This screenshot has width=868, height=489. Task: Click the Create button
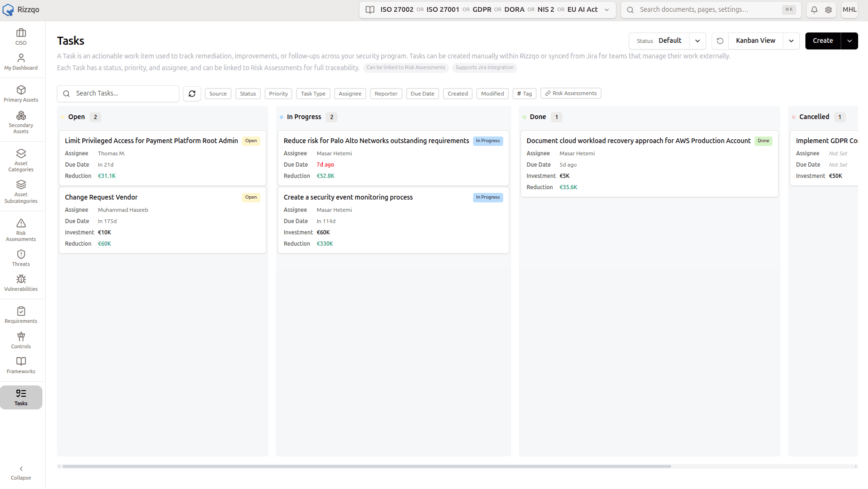click(823, 41)
